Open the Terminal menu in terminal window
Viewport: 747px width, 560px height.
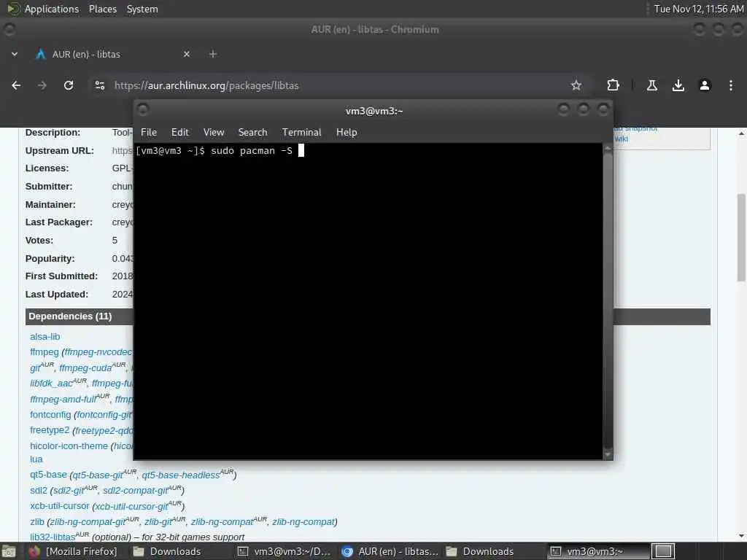(x=301, y=133)
